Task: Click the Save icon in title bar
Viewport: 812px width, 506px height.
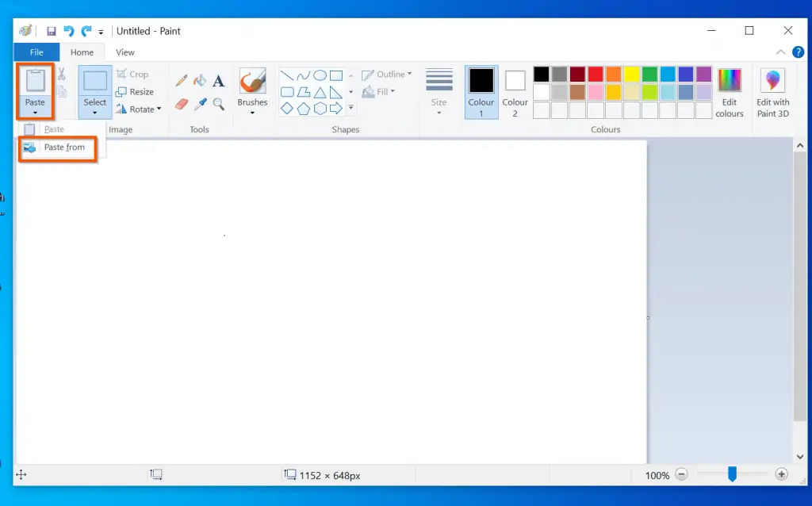Action: point(52,31)
